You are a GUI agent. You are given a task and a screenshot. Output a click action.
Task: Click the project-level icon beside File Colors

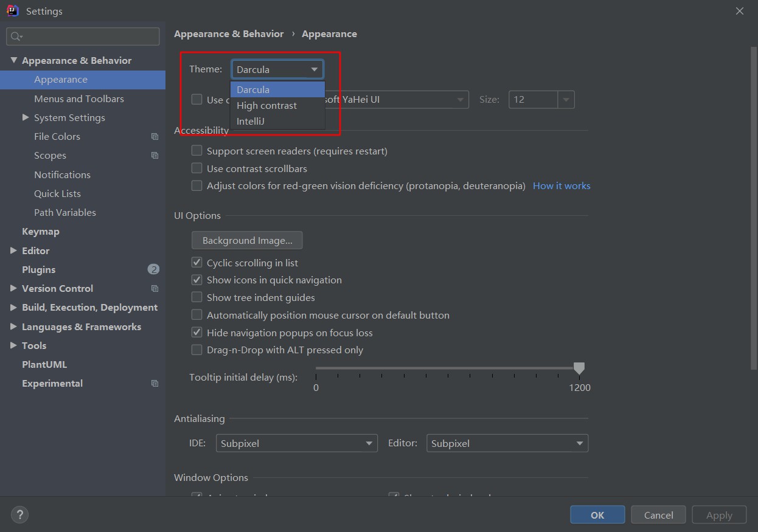[155, 137]
